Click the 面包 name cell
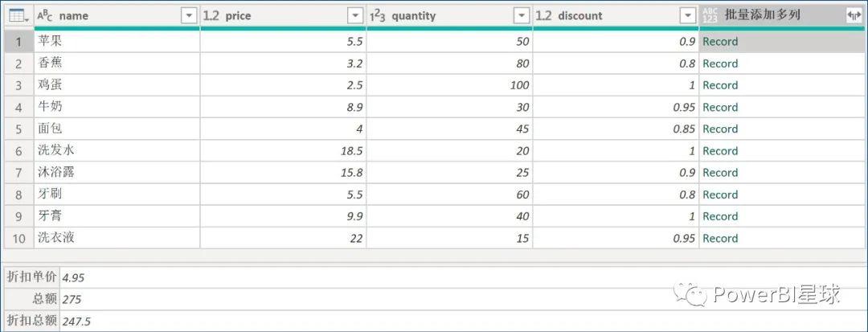Screen dimensions: 868x332 (x=117, y=129)
